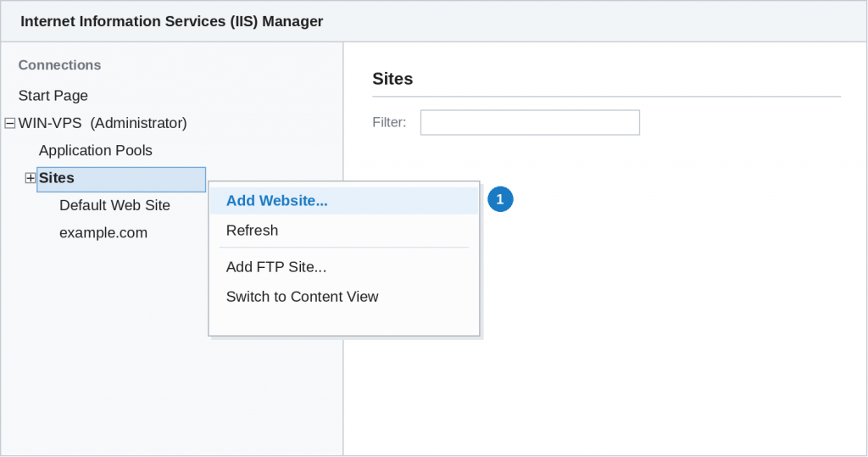Screen dimensions: 868x457
Task: Open Start Page in Connections
Action: point(53,95)
